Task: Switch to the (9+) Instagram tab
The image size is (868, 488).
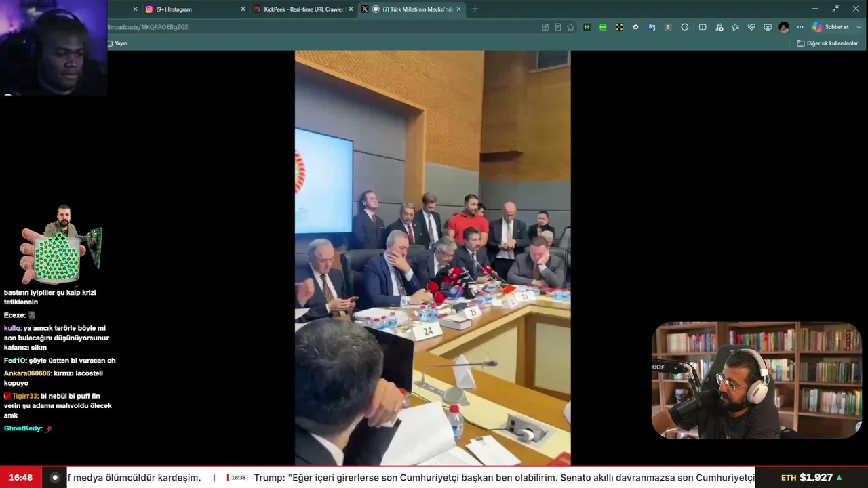Action: 194,9
